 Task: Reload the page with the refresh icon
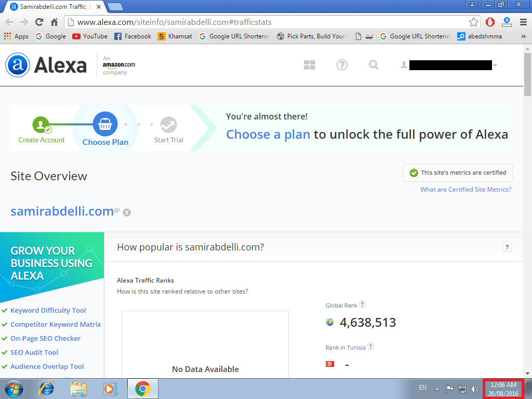pyautogui.click(x=39, y=22)
